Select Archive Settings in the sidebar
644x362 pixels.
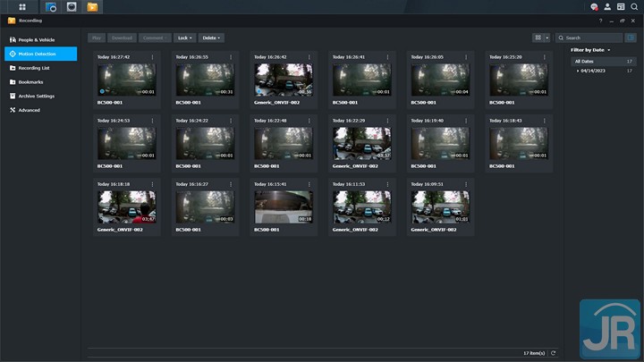point(37,96)
